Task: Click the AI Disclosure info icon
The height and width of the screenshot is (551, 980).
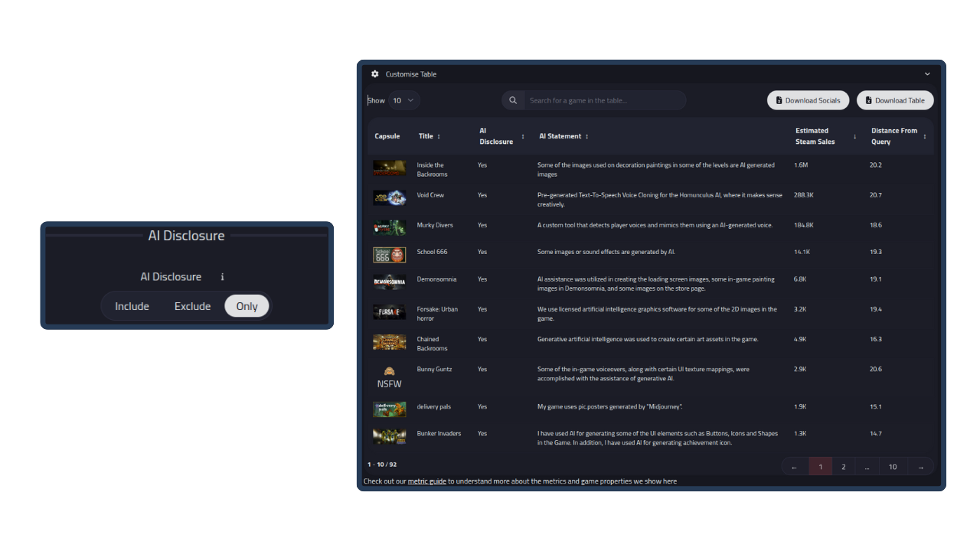Action: point(223,277)
